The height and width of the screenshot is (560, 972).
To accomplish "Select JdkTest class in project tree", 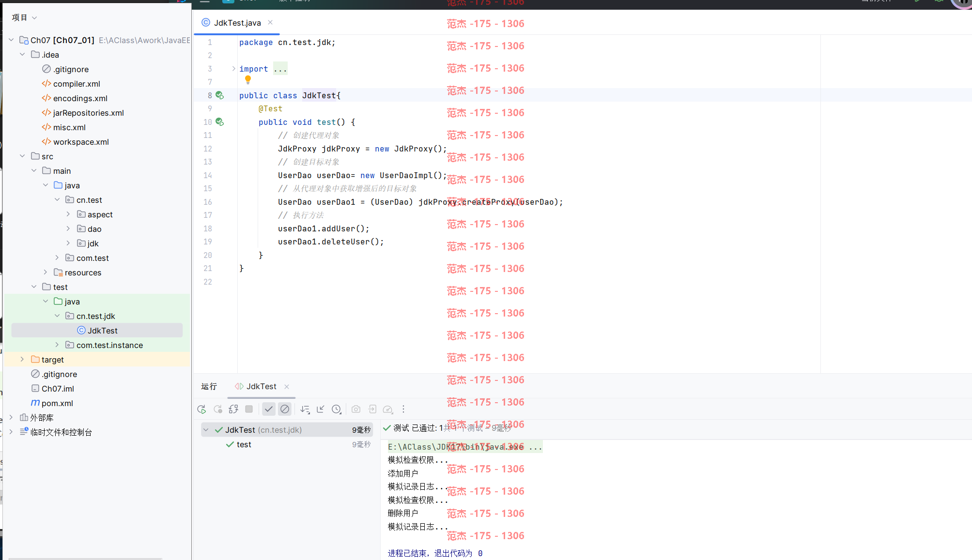I will [x=97, y=331].
